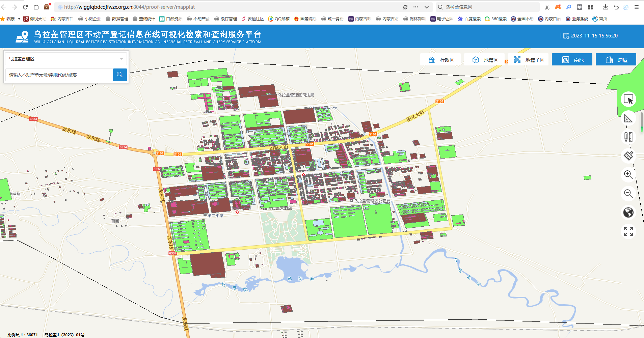Click the calendar icon beside the date
The image size is (644, 338).
pos(566,36)
